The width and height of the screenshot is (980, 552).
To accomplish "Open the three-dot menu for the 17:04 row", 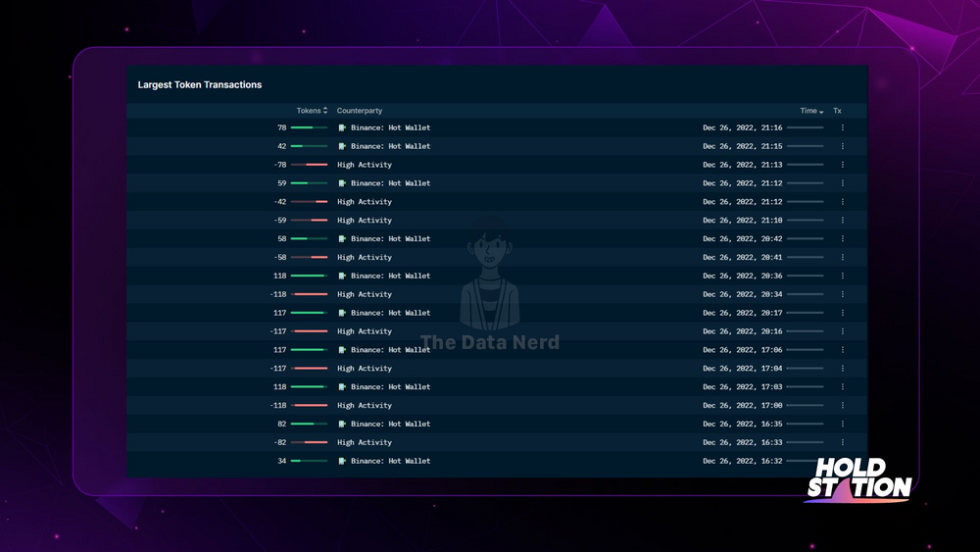I will [843, 369].
